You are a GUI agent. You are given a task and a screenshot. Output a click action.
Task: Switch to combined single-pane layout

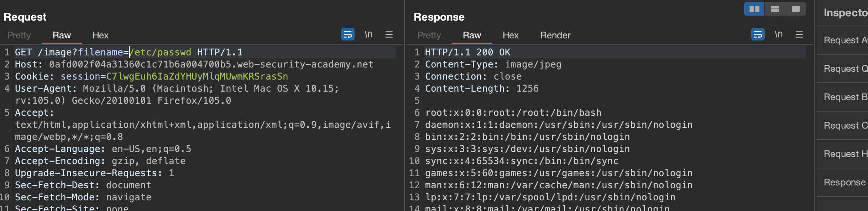point(796,9)
